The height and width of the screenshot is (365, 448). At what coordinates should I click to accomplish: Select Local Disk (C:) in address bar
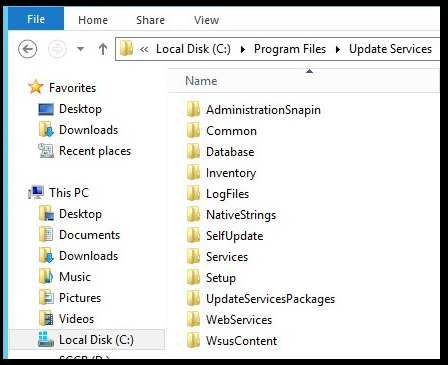coord(193,49)
